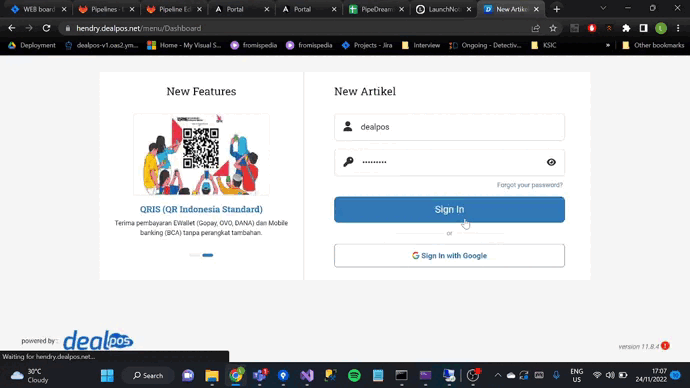The image size is (690, 388).
Task: Toggle the browser side panel icon
Action: tap(643, 28)
